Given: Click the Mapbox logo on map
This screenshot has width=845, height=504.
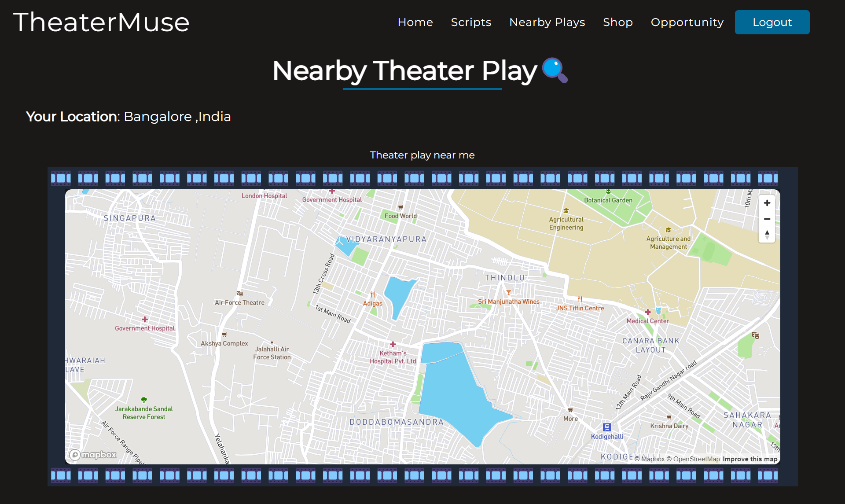Looking at the screenshot, I should point(93,455).
